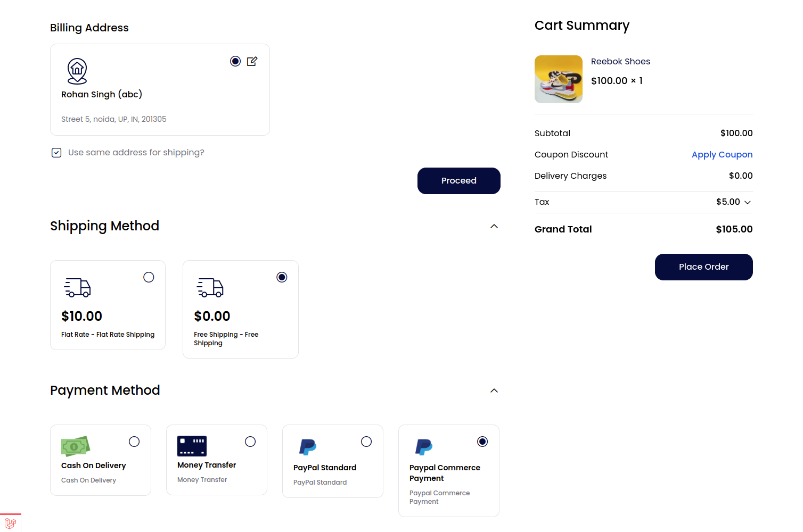The image size is (803, 532).
Task: Click the Flat Rate shipping truck icon
Action: click(x=78, y=287)
